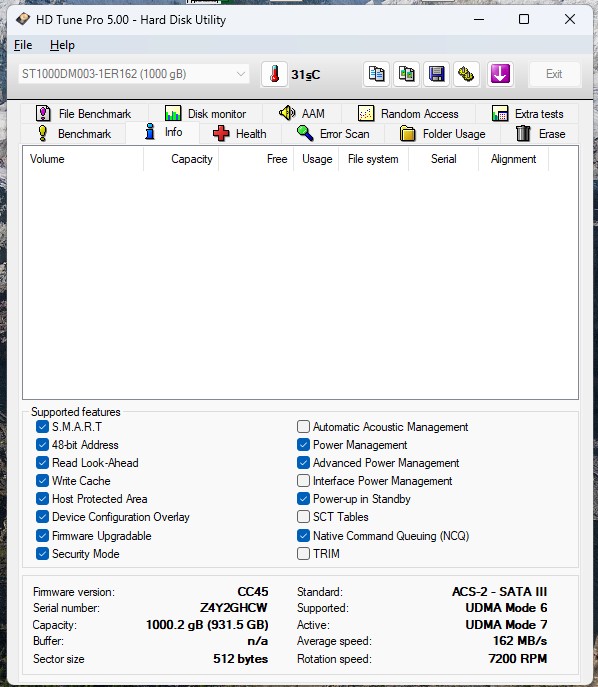Toggle the Power-up in Standby checkbox
598x687 pixels.
click(x=303, y=499)
